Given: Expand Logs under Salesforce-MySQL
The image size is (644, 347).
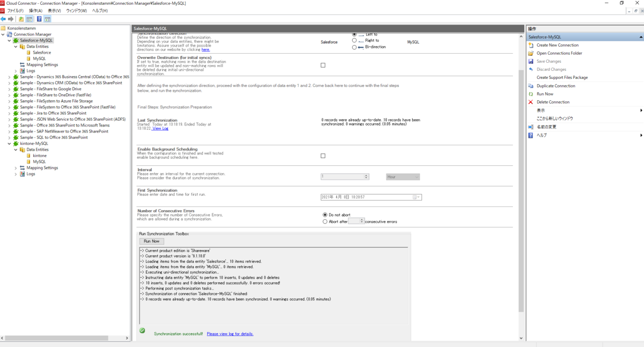Looking at the screenshot, I should click(16, 71).
